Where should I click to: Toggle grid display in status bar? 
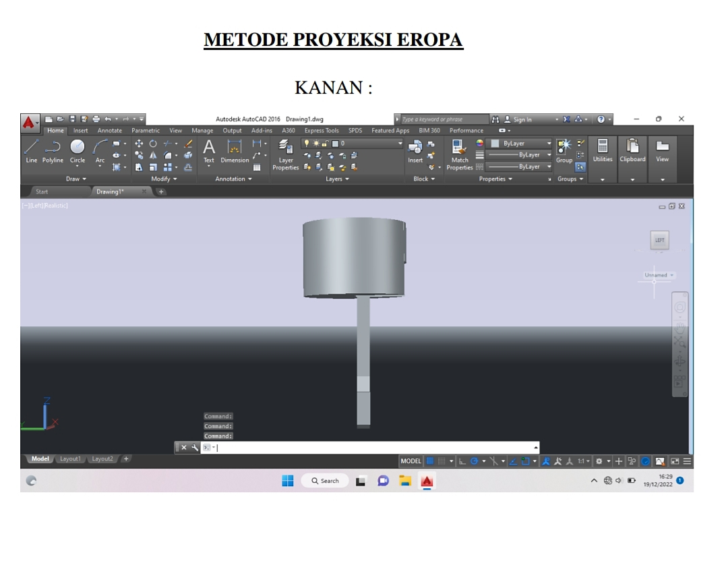[430, 461]
